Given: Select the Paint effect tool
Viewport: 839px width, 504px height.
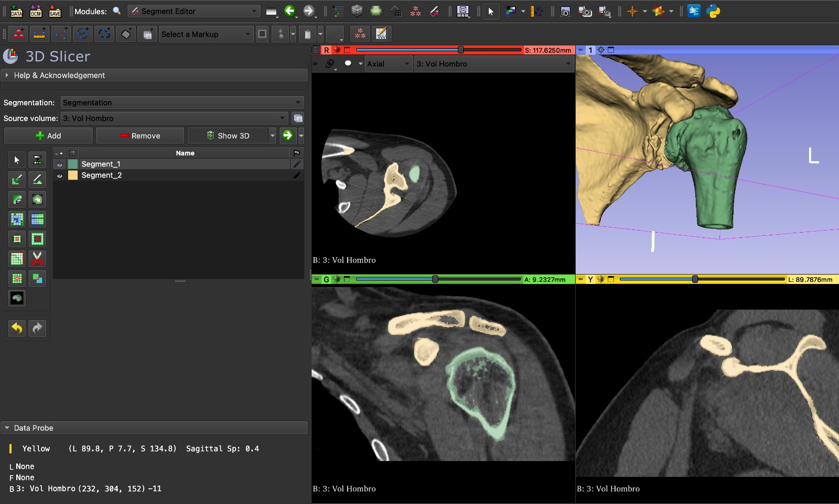Looking at the screenshot, I should (17, 180).
